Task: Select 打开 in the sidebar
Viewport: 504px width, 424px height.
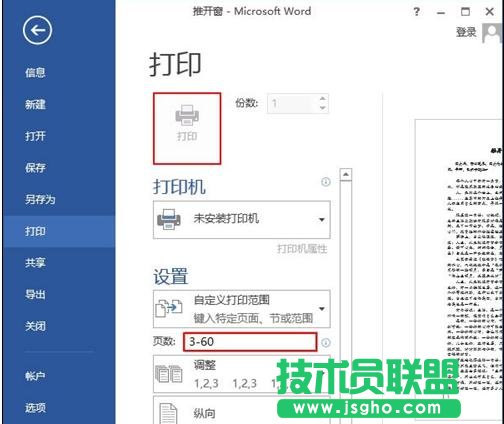Action: pos(35,136)
